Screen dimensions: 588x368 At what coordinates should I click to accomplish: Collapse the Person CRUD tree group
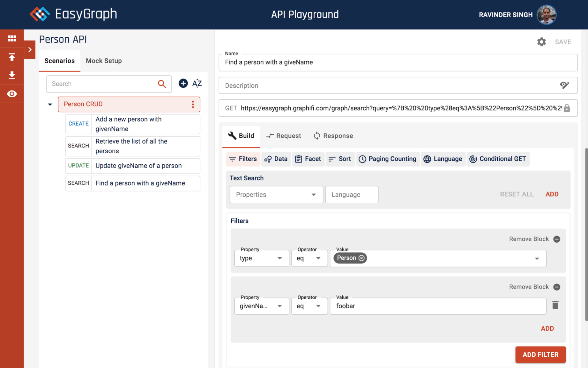pos(50,105)
